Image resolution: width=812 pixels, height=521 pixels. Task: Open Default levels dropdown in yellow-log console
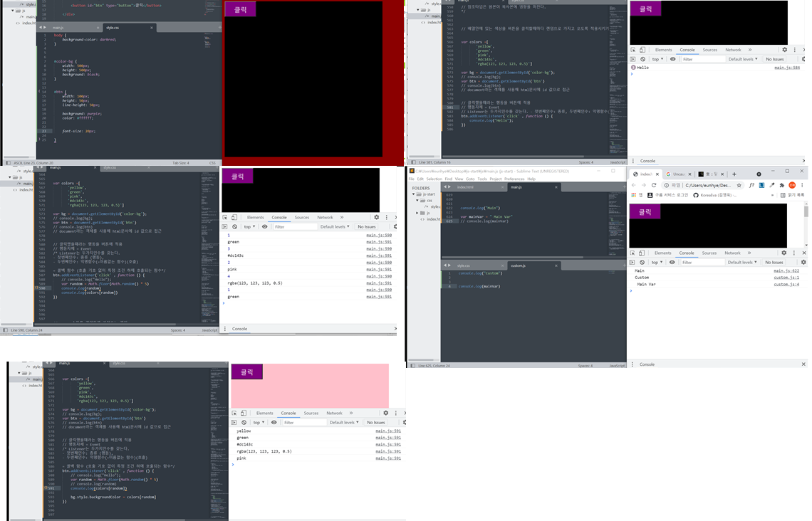(x=344, y=423)
